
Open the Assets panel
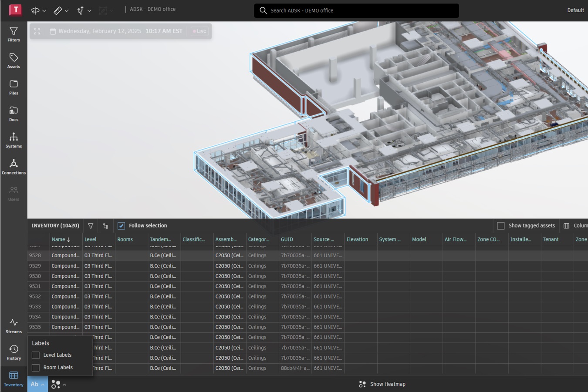coord(14,61)
